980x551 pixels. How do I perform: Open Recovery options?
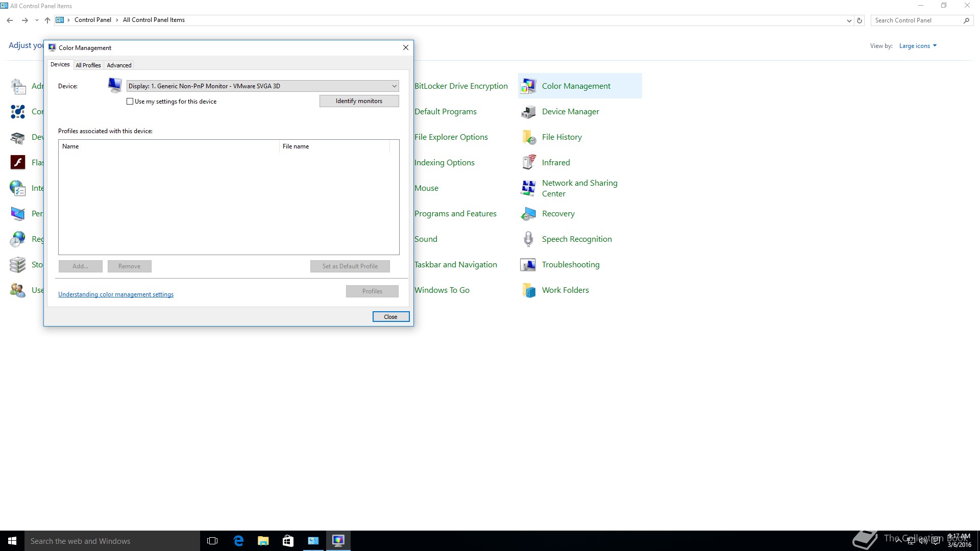click(558, 213)
